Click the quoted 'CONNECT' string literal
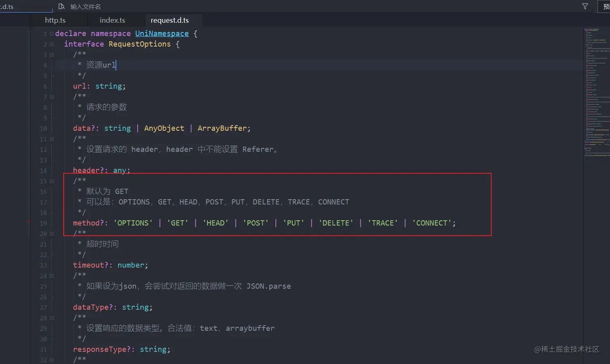This screenshot has width=610, height=364. pyautogui.click(x=432, y=223)
